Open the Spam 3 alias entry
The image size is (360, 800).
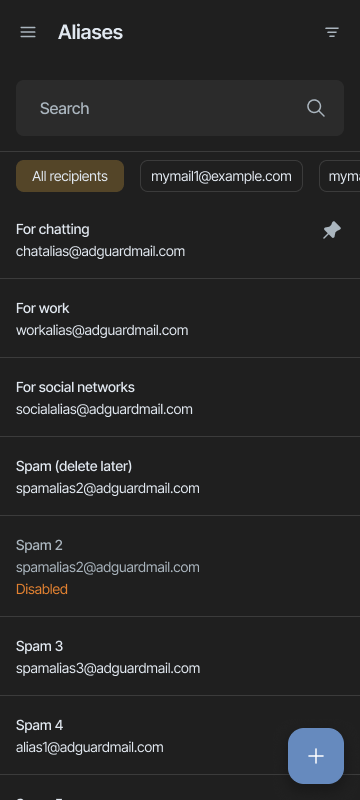point(180,656)
